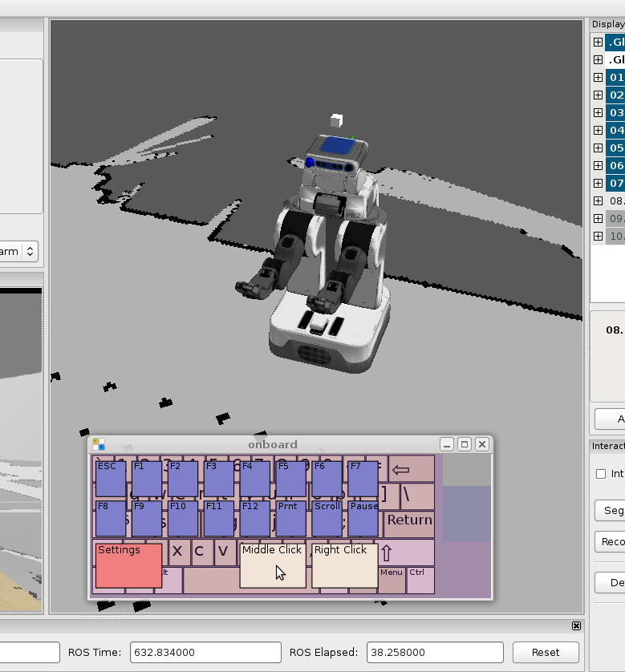Click the ROS Time field
This screenshot has width=625, height=672.
point(205,652)
